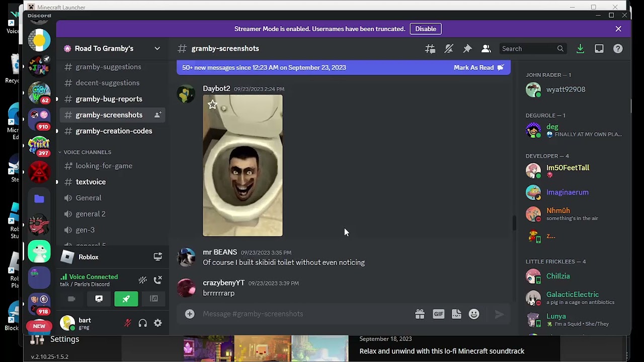Open GalacticElectric member profile
The height and width of the screenshot is (362, 644).
575,298
